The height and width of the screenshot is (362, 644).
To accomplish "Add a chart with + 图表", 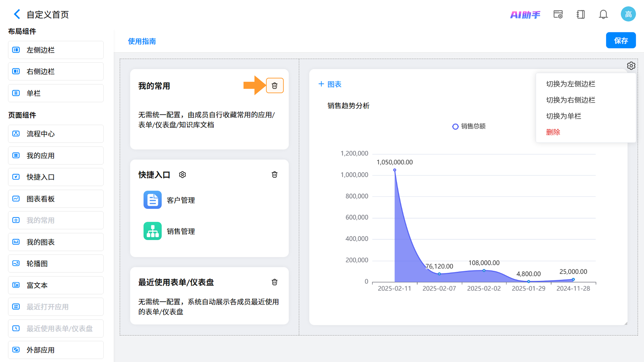I will 330,84.
